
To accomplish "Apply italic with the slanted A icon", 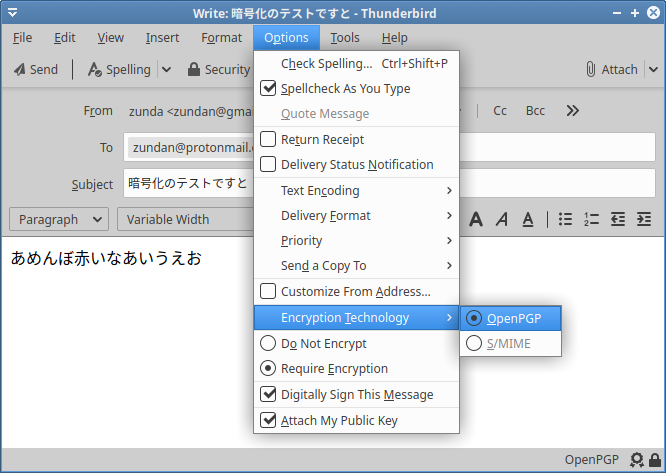I will pos(502,219).
